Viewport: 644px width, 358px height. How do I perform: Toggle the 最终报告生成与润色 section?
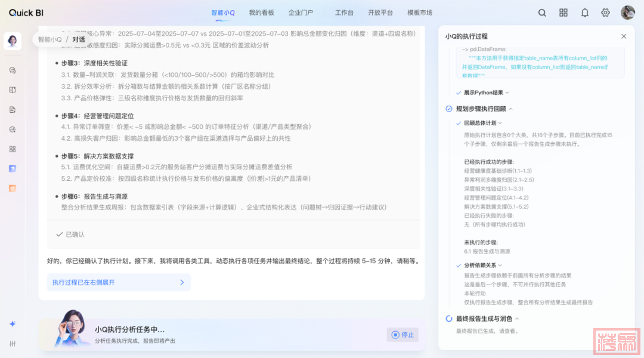pos(517,319)
